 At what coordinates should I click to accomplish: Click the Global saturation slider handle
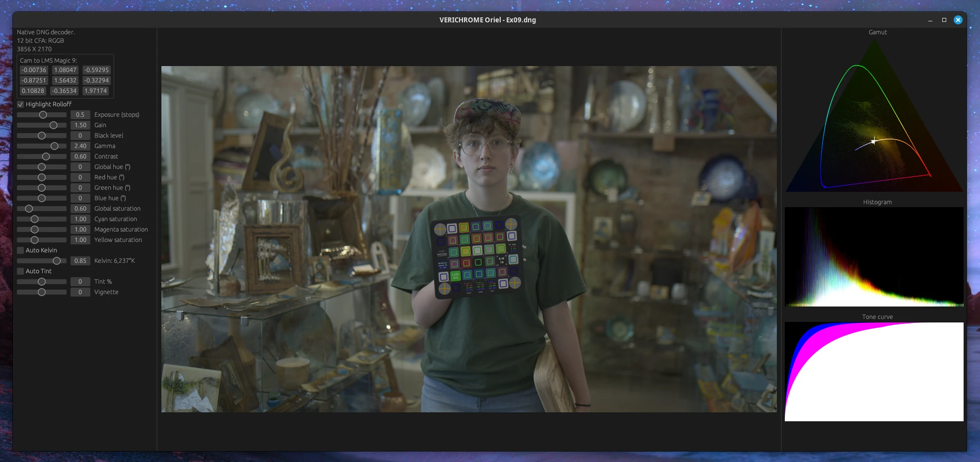[29, 209]
